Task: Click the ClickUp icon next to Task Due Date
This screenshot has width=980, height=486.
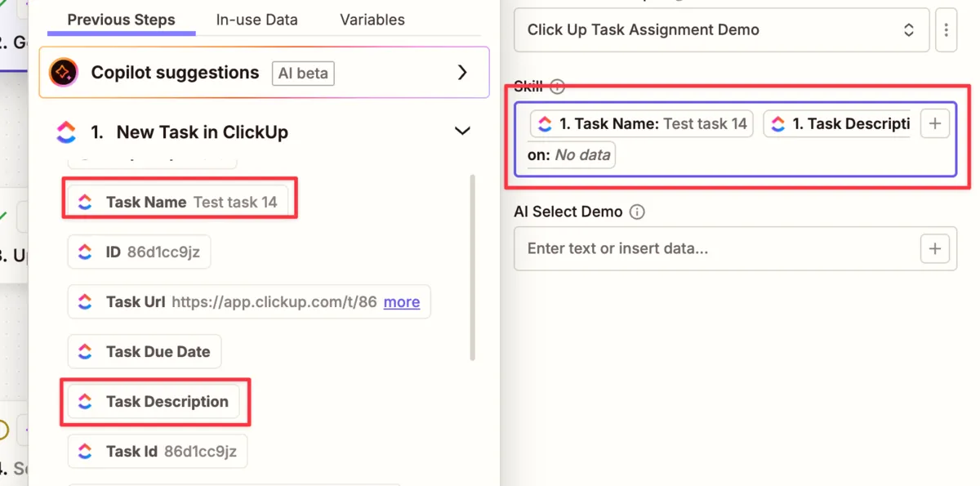Action: tap(86, 351)
